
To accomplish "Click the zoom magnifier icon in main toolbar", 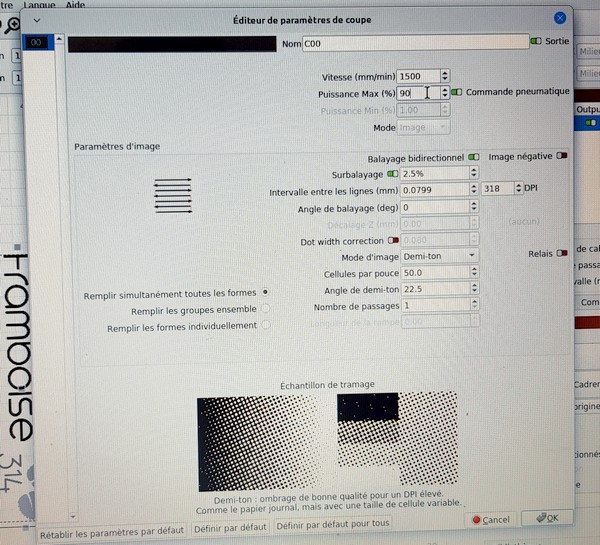I will coord(11,25).
